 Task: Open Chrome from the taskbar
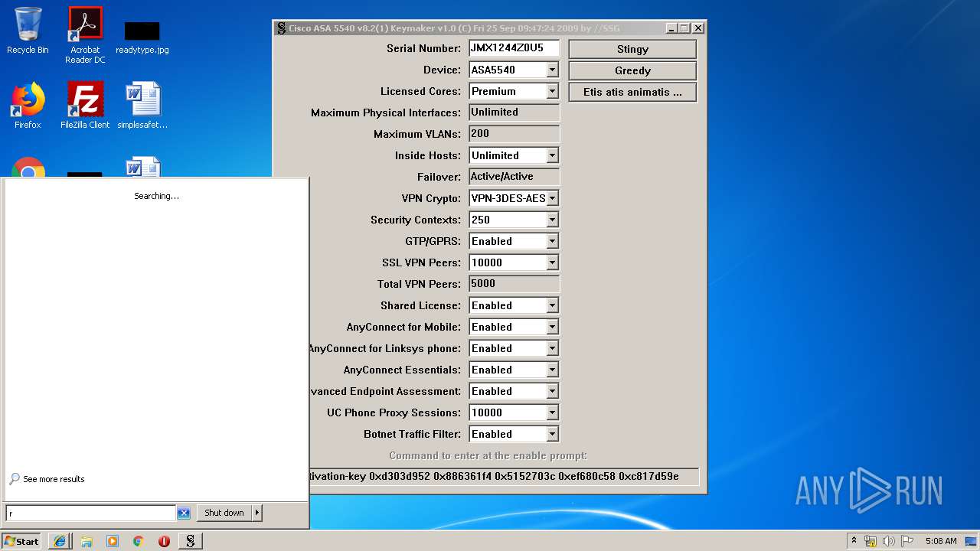click(x=139, y=541)
